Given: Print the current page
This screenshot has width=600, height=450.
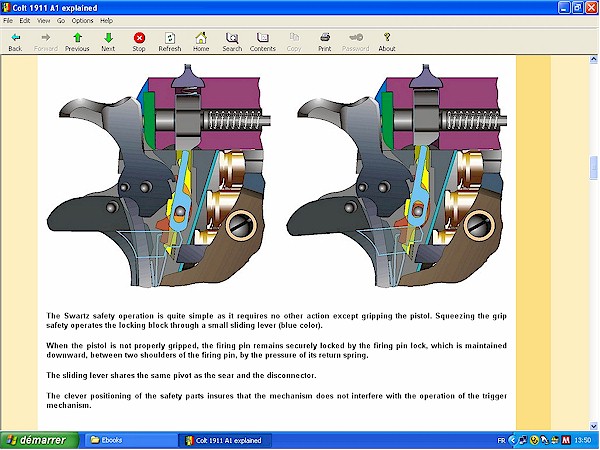Looking at the screenshot, I should coord(324,41).
